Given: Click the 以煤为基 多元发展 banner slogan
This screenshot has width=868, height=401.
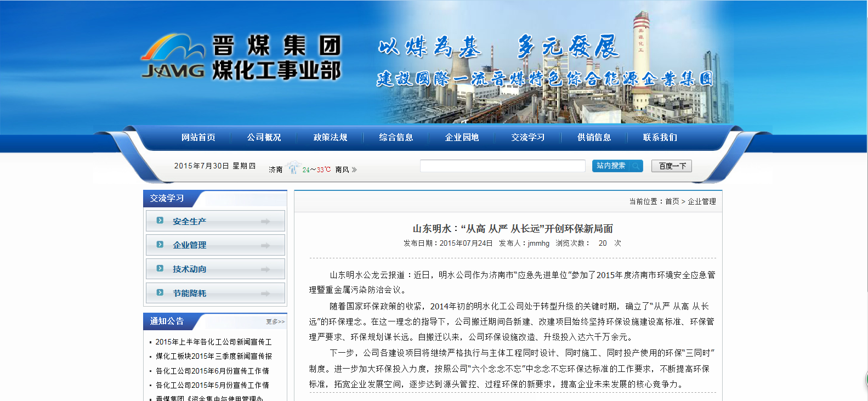Looking at the screenshot, I should point(498,47).
